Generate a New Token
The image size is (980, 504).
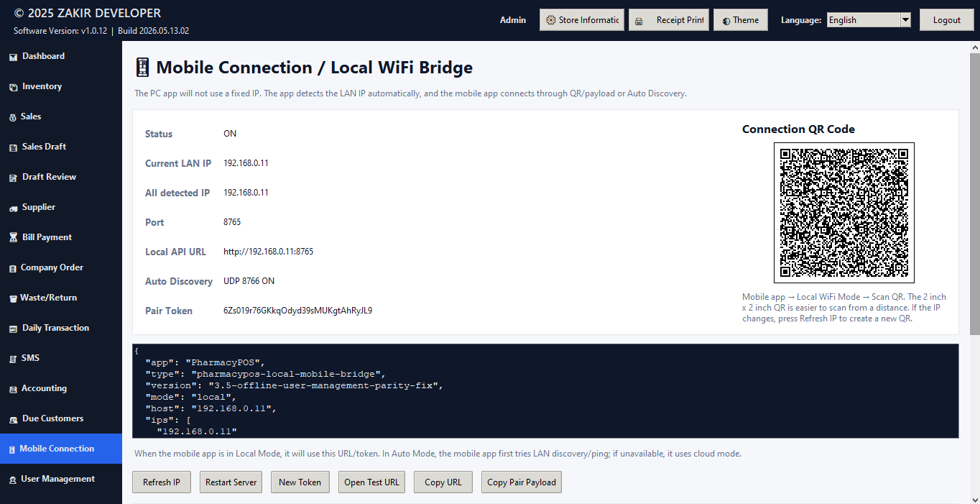(x=300, y=482)
